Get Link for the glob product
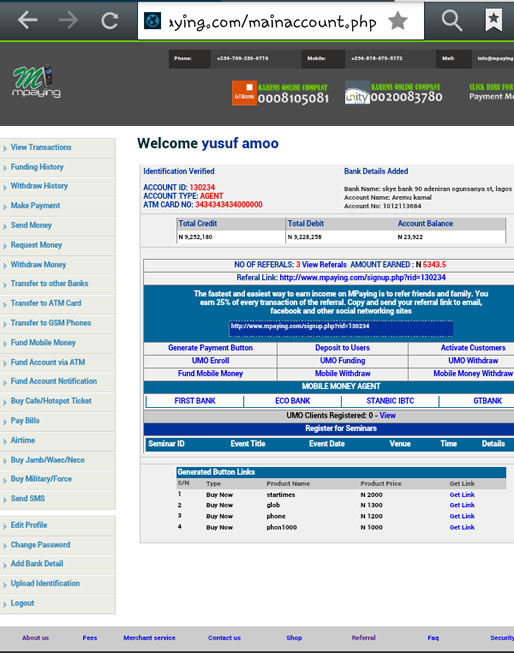This screenshot has width=514, height=653. [462, 505]
